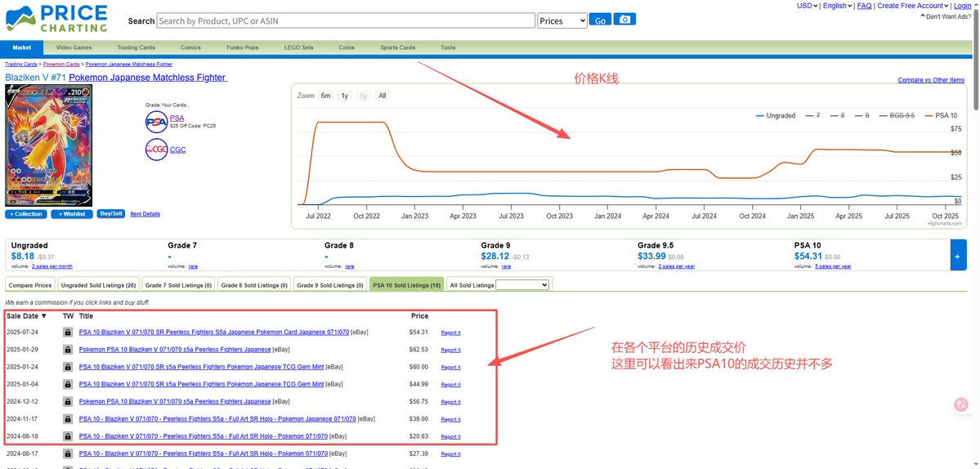
Task: Click Pokemon Cards breadcrumb link
Action: [61, 65]
